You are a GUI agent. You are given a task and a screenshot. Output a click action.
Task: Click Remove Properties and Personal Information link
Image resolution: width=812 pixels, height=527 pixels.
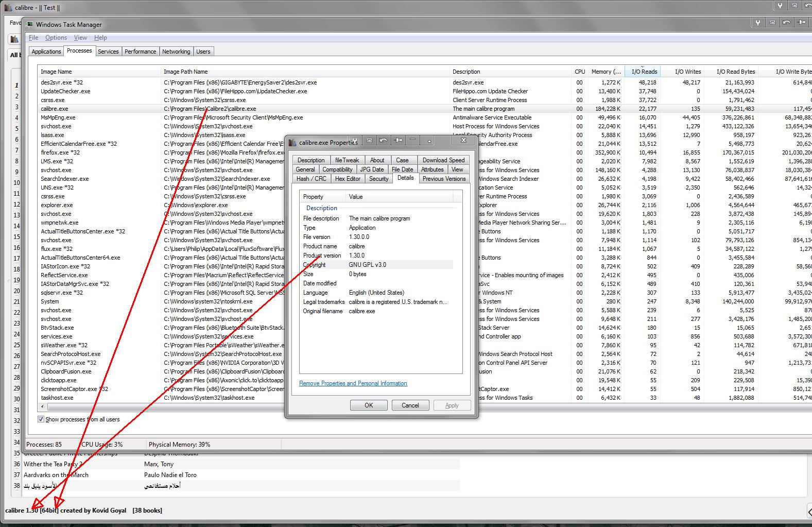point(353,383)
